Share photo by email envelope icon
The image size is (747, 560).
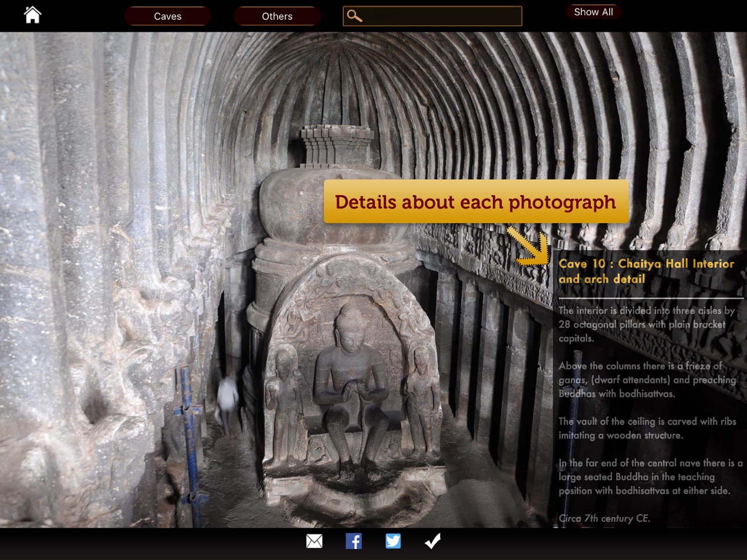tap(314, 541)
